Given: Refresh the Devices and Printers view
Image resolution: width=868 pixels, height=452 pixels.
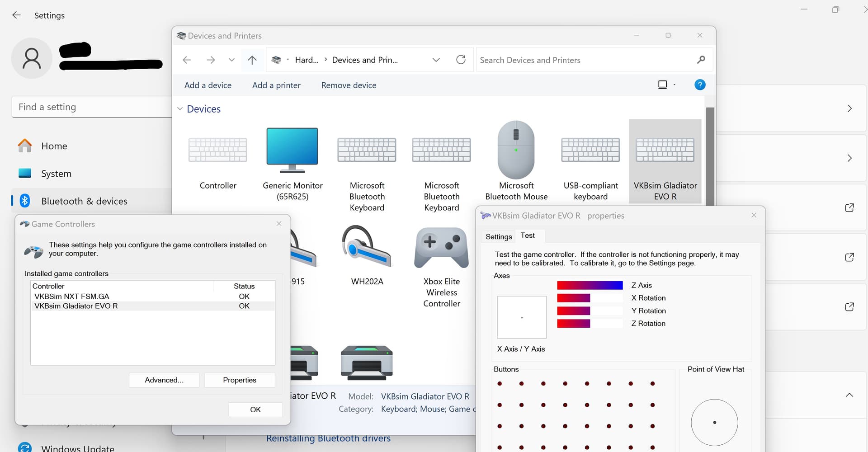Looking at the screenshot, I should click(x=461, y=60).
